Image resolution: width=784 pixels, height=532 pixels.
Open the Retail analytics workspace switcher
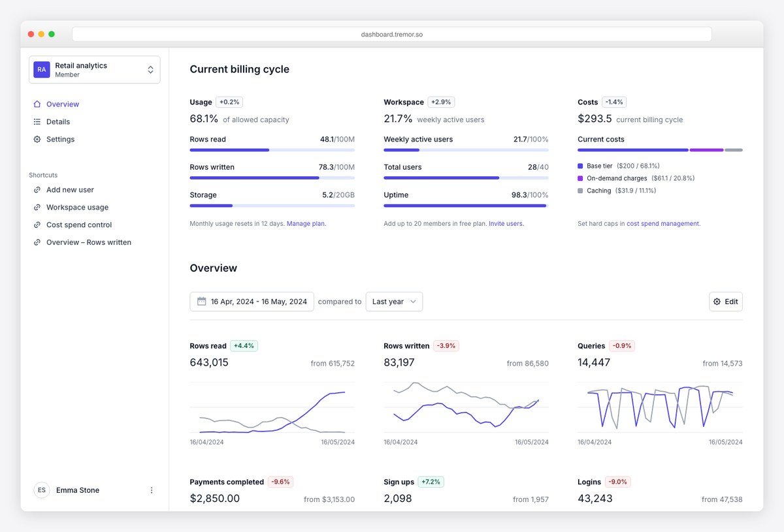point(95,70)
